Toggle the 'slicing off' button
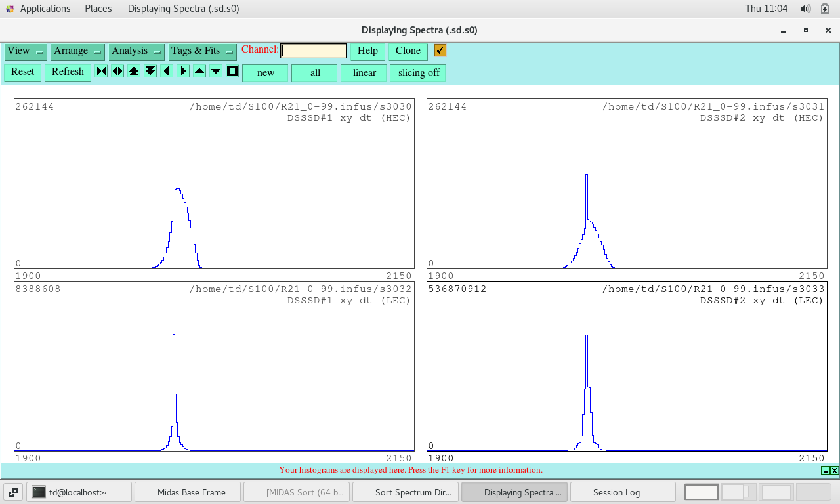The width and height of the screenshot is (840, 504). click(x=418, y=73)
